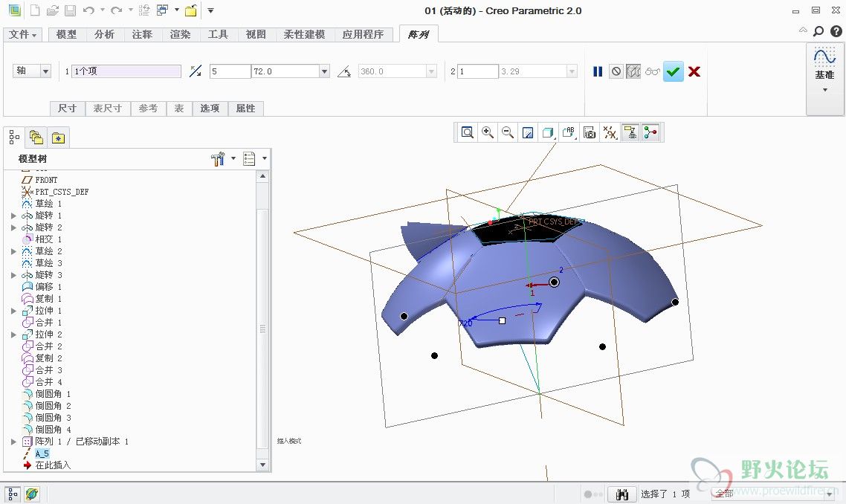Viewport: 846px width, 504px height.
Task: Go to the 柔性建模 ribbon tab
Action: tap(304, 34)
